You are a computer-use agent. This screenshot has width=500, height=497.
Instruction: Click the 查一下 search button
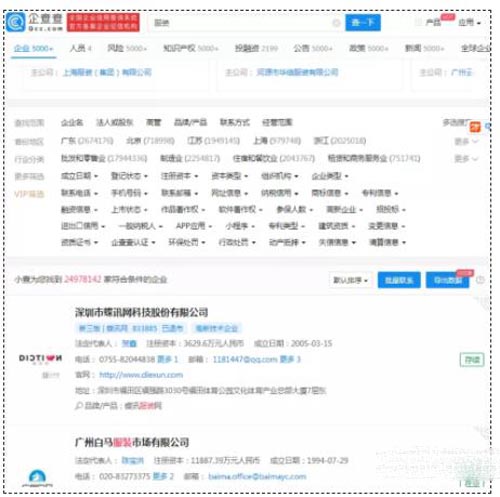(363, 23)
